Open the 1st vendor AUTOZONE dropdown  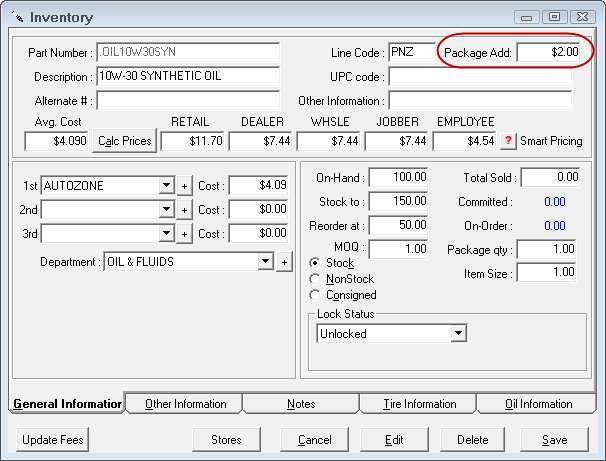coord(166,186)
